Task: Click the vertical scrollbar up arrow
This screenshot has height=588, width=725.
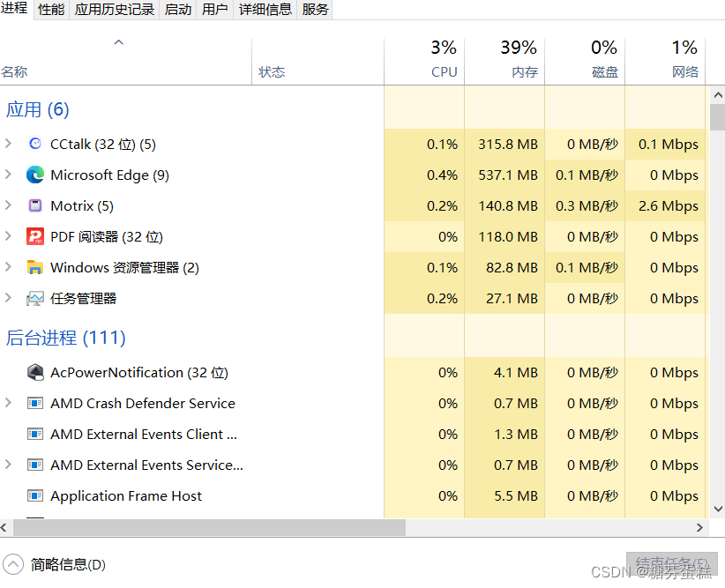Action: click(x=718, y=95)
